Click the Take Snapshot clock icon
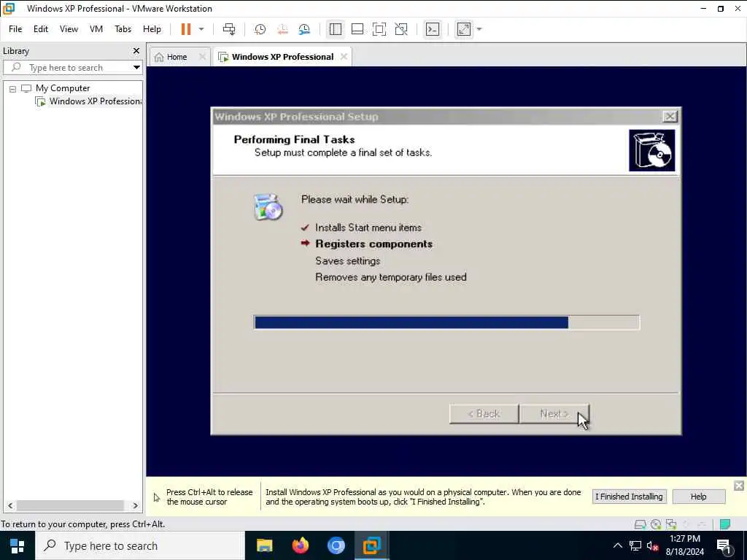This screenshot has height=560, width=747. (260, 29)
